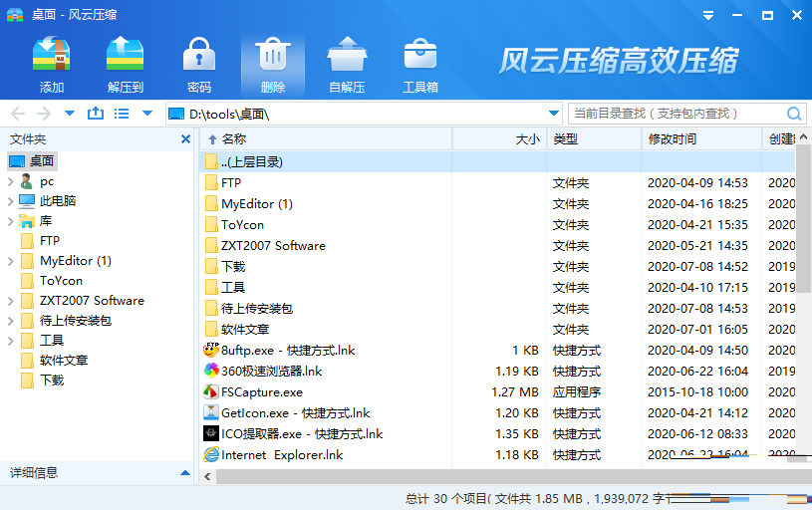Select the ..(上层目录) row
The image size is (812, 510).
[497, 162]
